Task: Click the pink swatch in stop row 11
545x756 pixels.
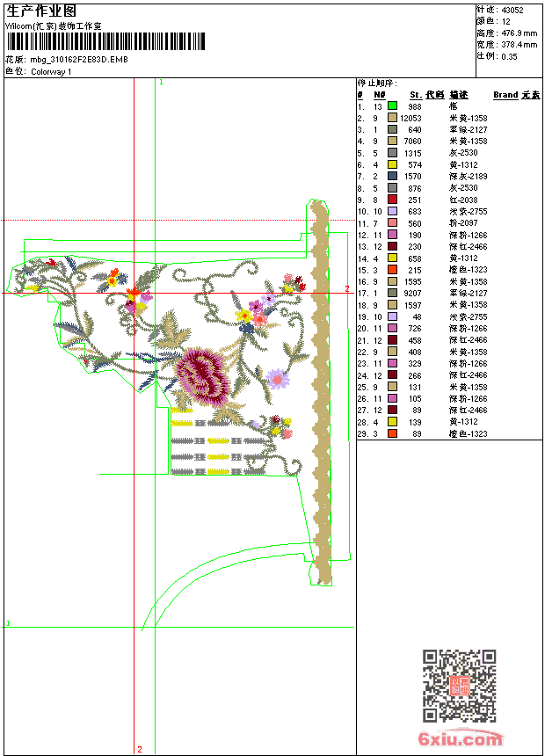Action: (393, 222)
